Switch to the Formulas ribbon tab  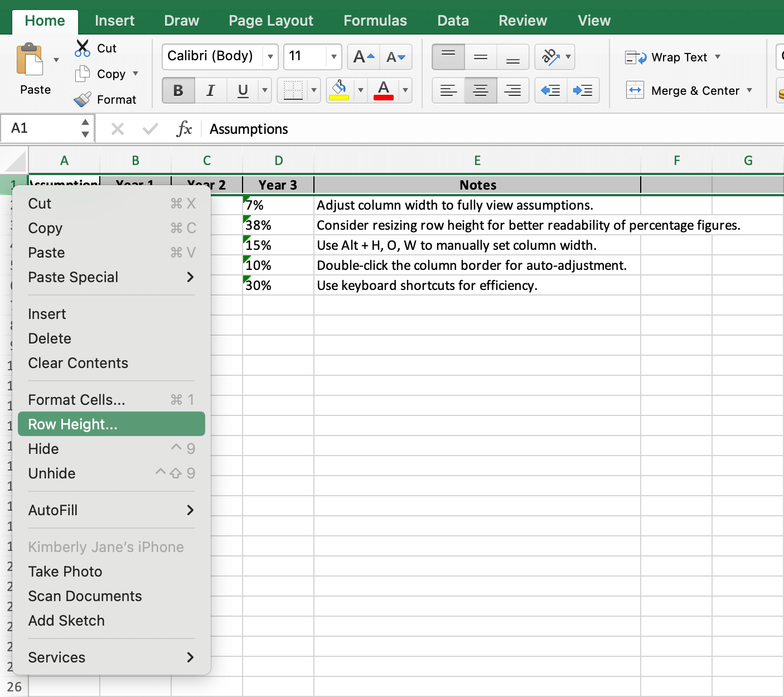click(x=375, y=20)
